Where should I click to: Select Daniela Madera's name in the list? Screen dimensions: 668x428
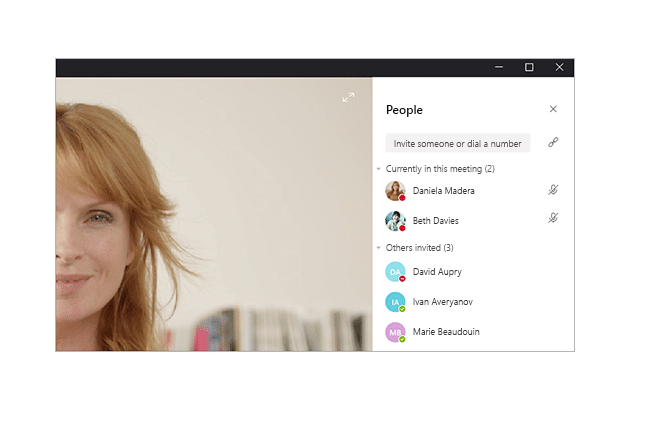pos(443,191)
